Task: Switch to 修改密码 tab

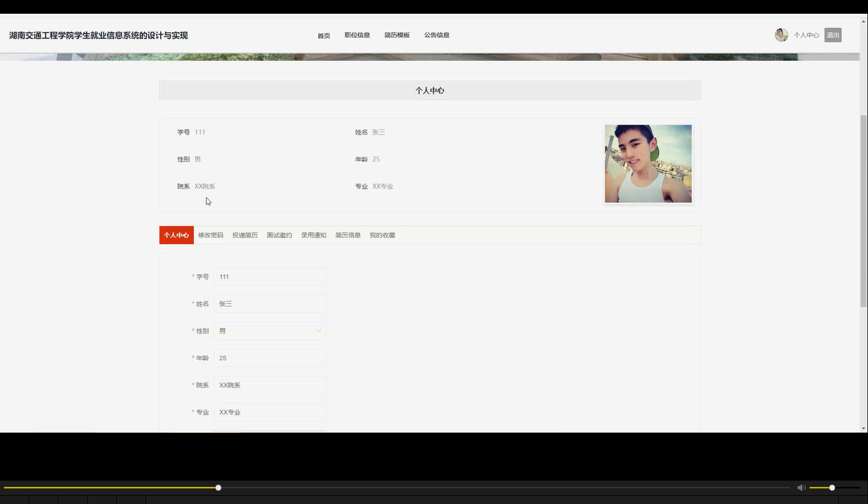Action: click(x=211, y=235)
